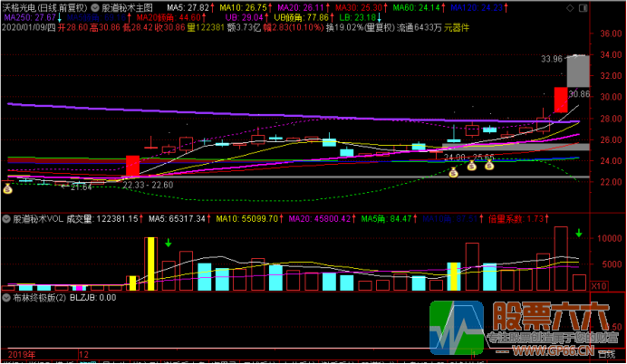Click the MA5: 27.82 moving average readout

(188, 6)
